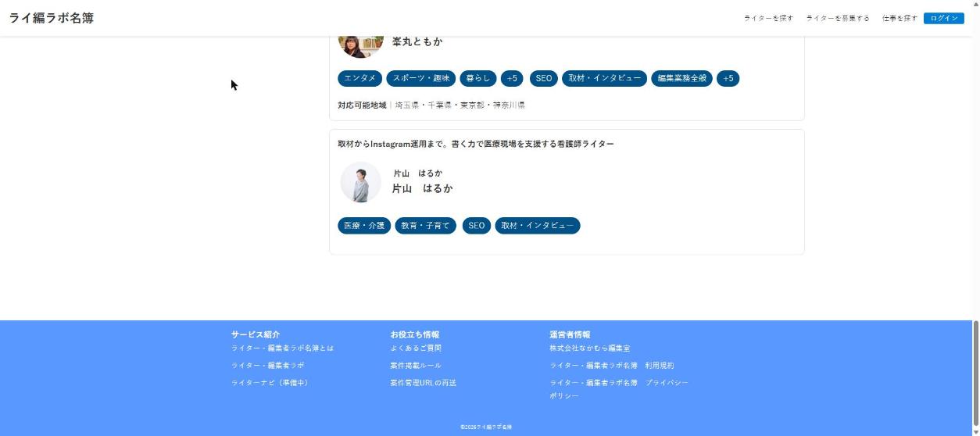This screenshot has height=436, width=980.
Task: Click the ©2026 ライ編ラボ名簿 copyright text
Action: (486, 427)
